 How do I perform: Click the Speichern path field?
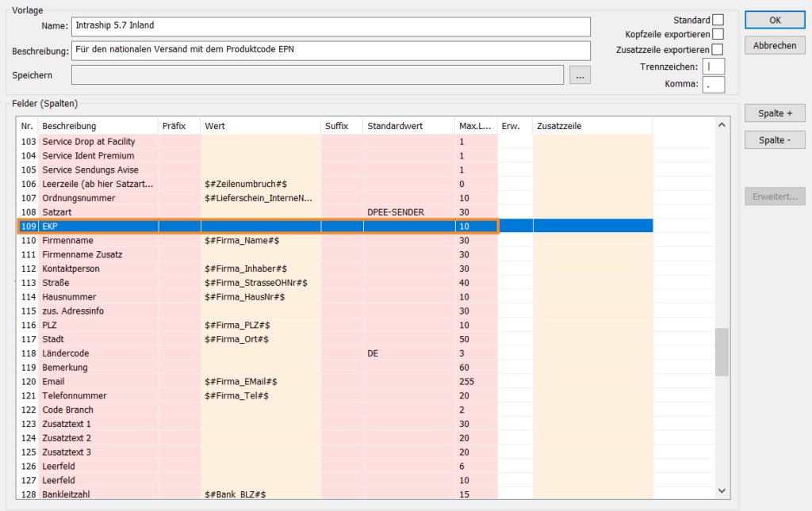[x=317, y=75]
